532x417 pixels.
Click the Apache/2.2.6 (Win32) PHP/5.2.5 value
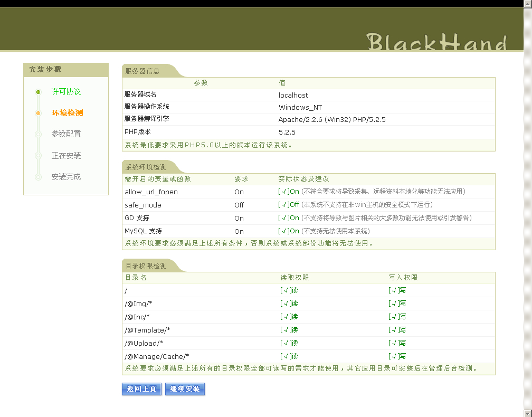pyautogui.click(x=332, y=119)
